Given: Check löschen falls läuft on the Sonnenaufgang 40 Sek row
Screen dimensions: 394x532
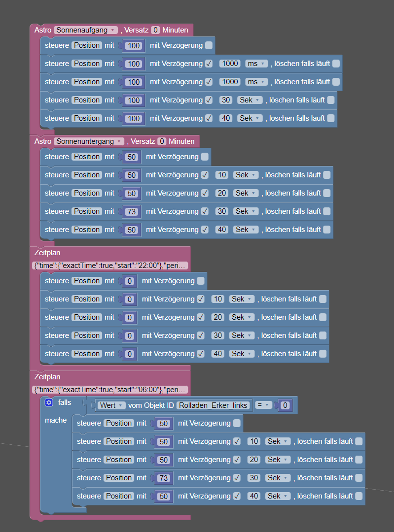Looking at the screenshot, I should point(331,118).
